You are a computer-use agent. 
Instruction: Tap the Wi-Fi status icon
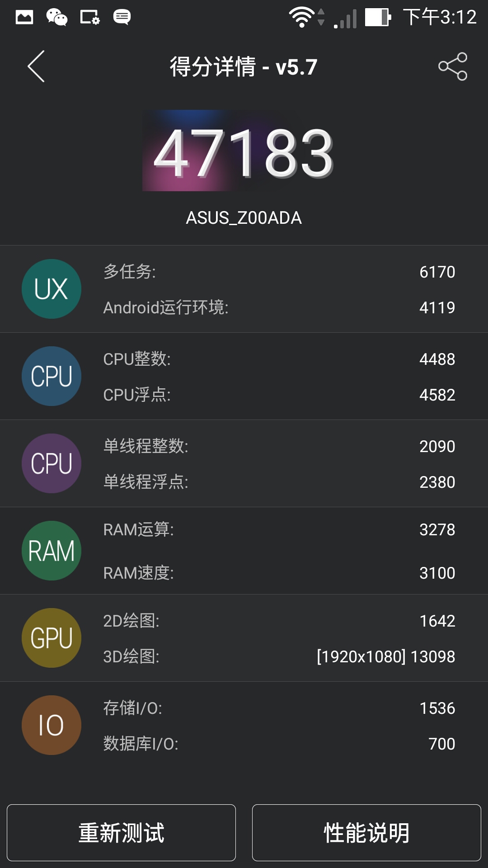click(302, 18)
